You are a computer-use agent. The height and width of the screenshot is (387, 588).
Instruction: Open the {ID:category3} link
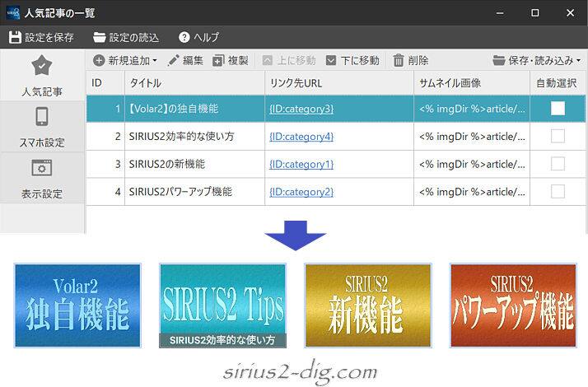tap(301, 109)
